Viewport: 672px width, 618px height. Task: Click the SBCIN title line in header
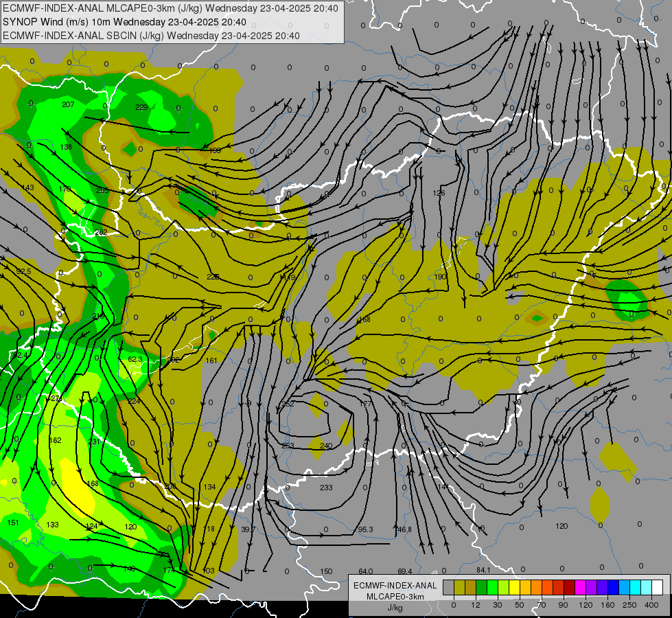click(x=151, y=36)
